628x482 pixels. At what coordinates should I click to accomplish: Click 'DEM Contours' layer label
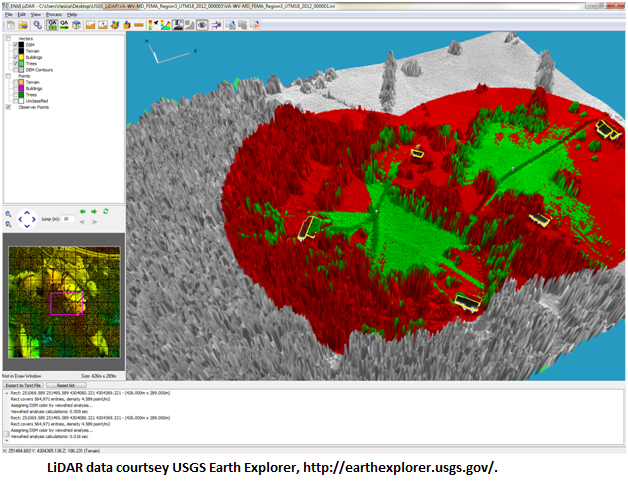(x=39, y=70)
